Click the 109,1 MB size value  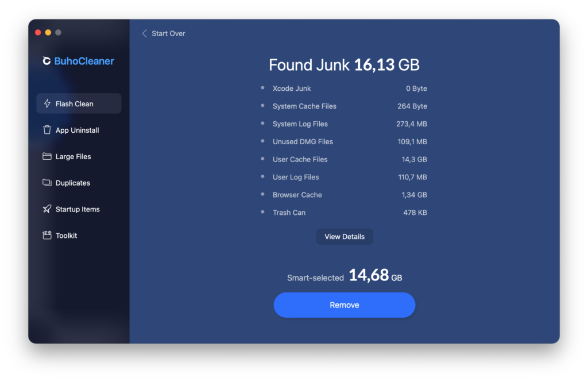click(412, 141)
